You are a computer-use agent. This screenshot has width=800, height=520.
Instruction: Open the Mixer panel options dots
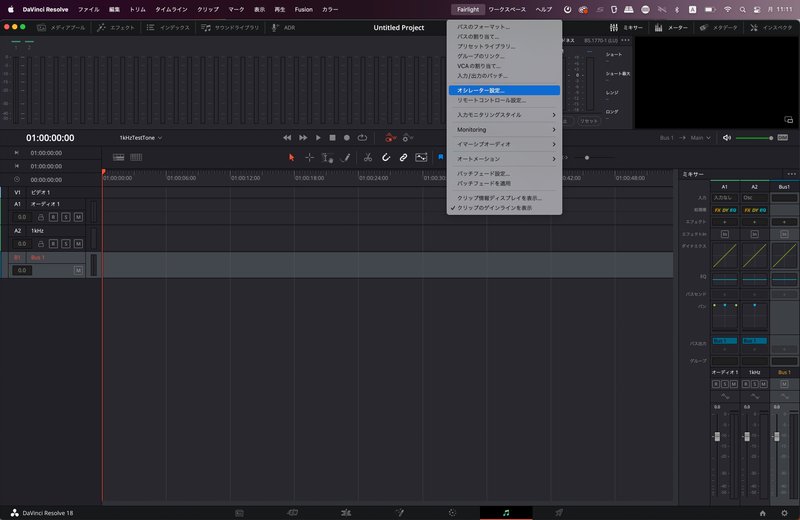pos(791,174)
